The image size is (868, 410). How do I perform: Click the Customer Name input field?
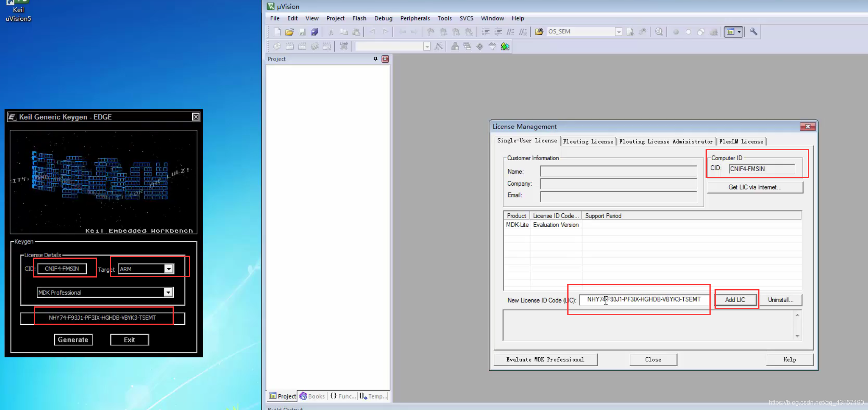[618, 172]
